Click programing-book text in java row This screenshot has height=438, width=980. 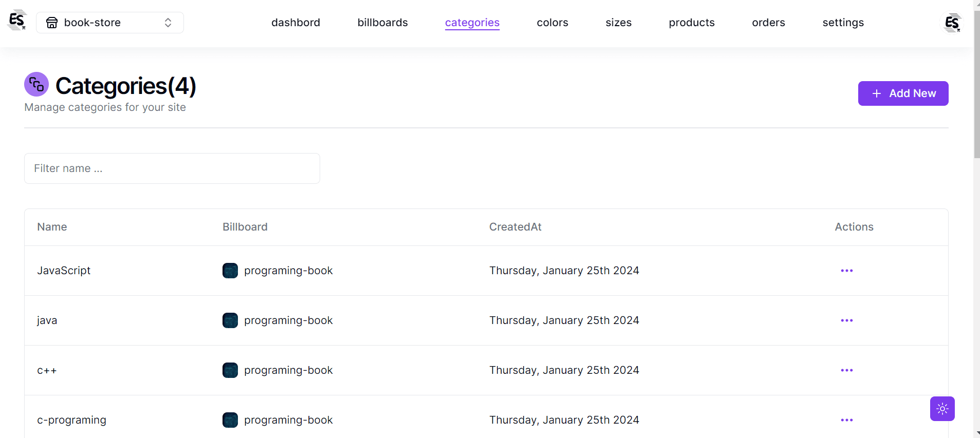(288, 320)
